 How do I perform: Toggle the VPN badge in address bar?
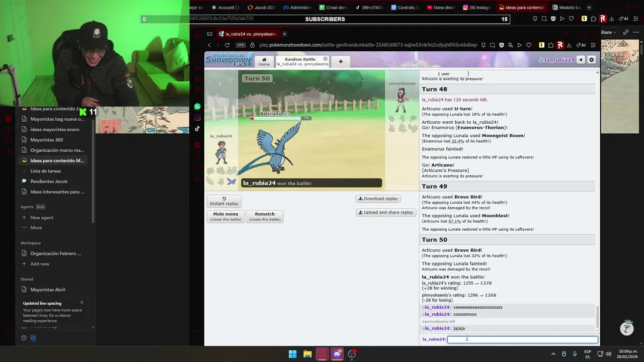click(x=240, y=45)
